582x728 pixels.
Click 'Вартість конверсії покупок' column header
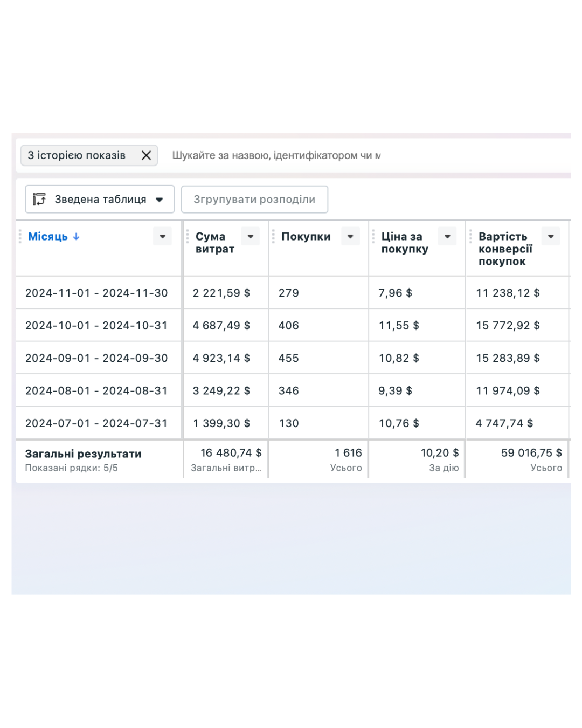tap(505, 249)
